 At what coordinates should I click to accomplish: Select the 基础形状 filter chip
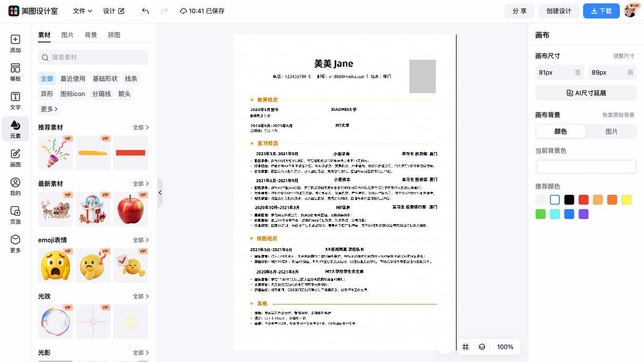(105, 79)
